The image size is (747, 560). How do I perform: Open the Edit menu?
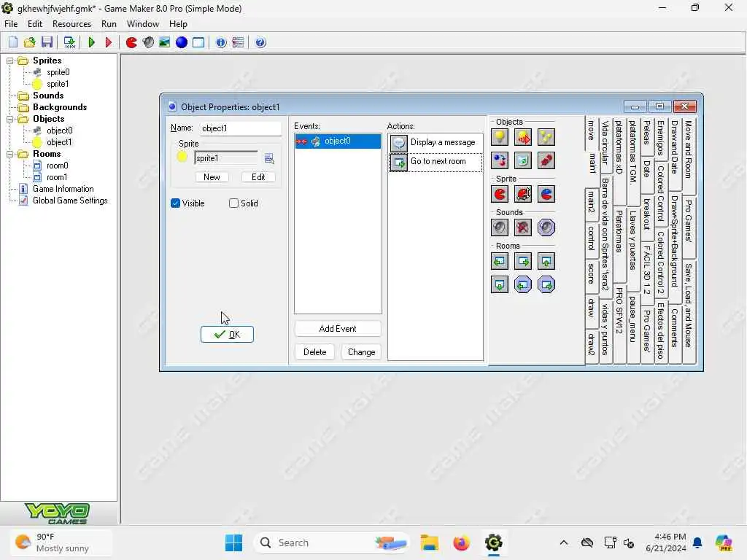tap(35, 24)
